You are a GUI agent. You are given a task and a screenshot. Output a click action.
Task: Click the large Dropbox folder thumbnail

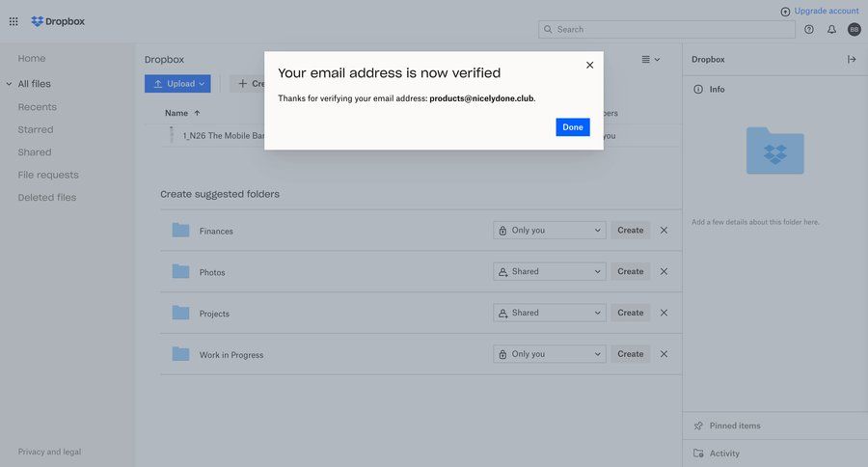pyautogui.click(x=775, y=151)
